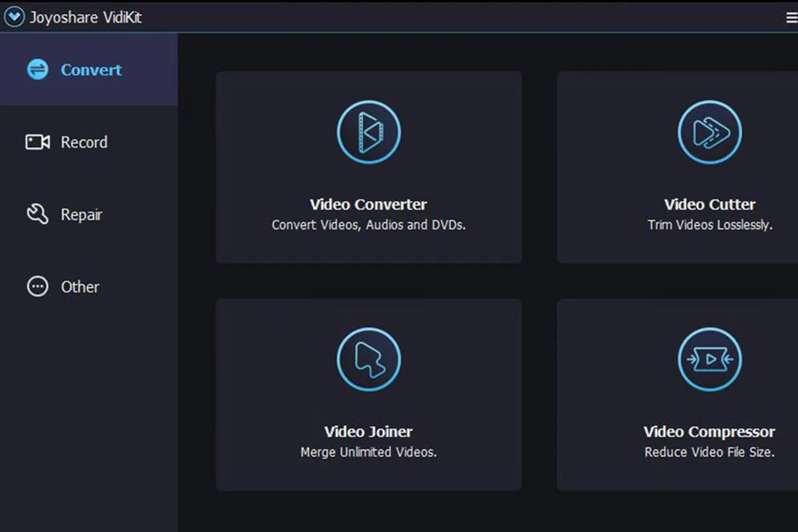This screenshot has height=532, width=798.
Task: Click the 'Joyoshare VidiKit' title text
Action: (86, 18)
